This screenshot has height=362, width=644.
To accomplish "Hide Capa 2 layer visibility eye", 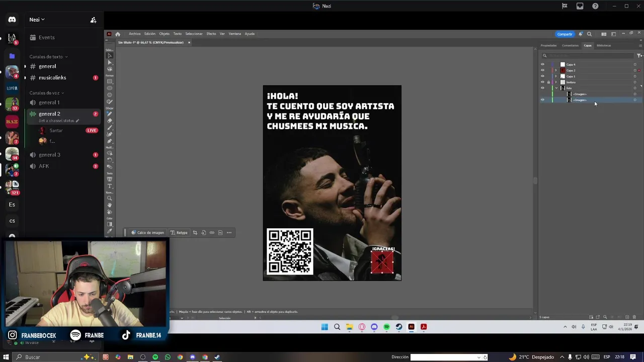I will [x=542, y=70].
